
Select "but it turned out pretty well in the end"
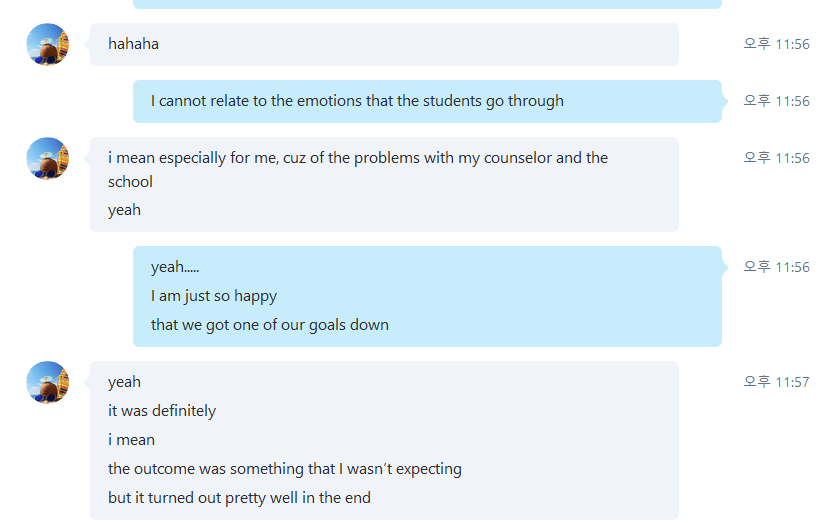coord(239,498)
